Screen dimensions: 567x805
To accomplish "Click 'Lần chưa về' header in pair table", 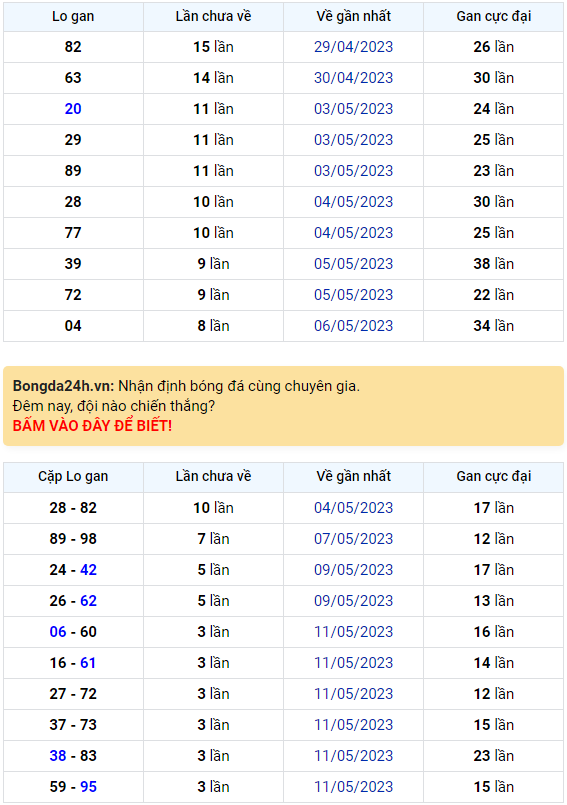I will [x=213, y=476].
